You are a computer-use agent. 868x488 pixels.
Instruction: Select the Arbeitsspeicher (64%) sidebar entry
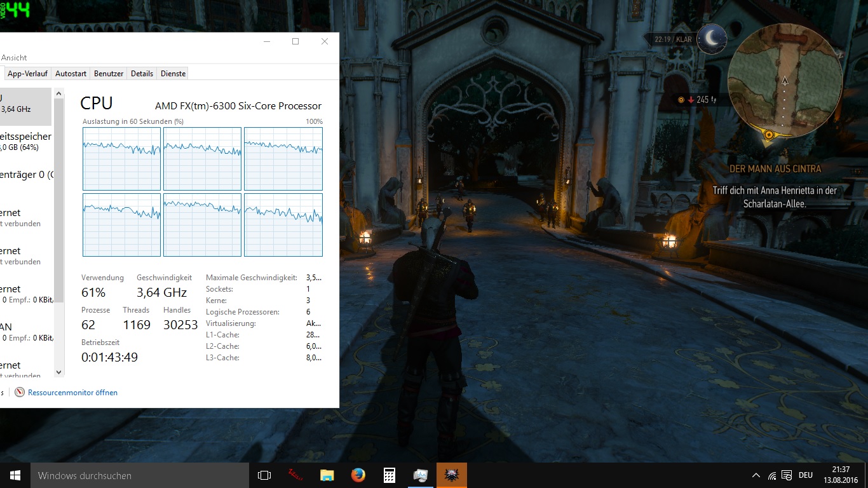pos(25,142)
